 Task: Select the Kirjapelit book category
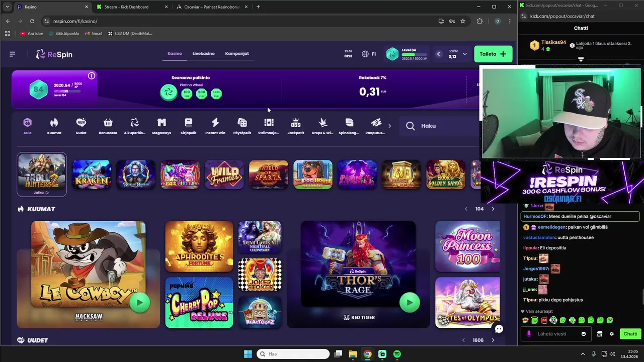click(x=188, y=126)
